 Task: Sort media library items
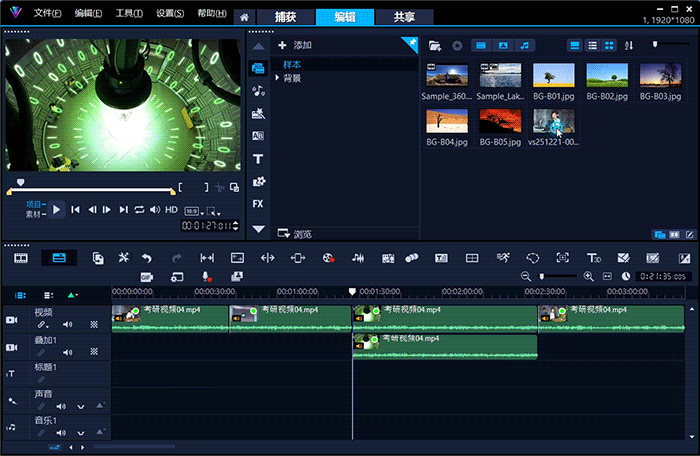(x=629, y=45)
